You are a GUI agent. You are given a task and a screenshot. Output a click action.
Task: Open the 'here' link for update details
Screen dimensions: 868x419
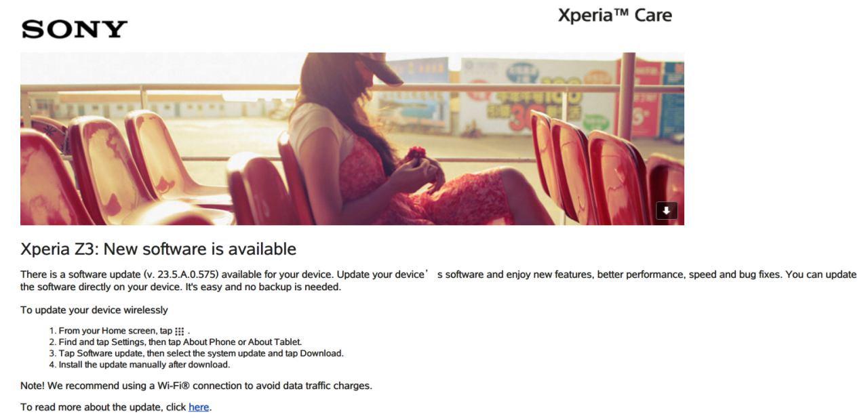199,407
